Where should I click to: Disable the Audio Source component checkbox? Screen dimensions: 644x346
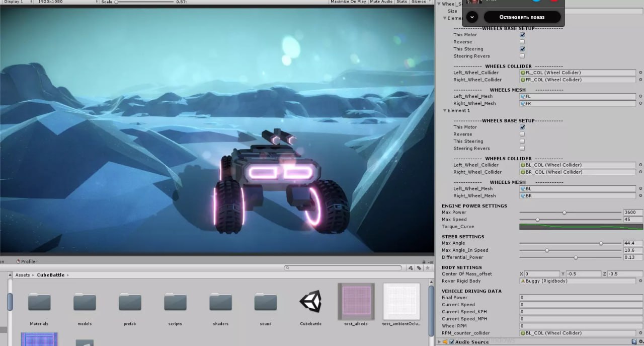tap(451, 342)
